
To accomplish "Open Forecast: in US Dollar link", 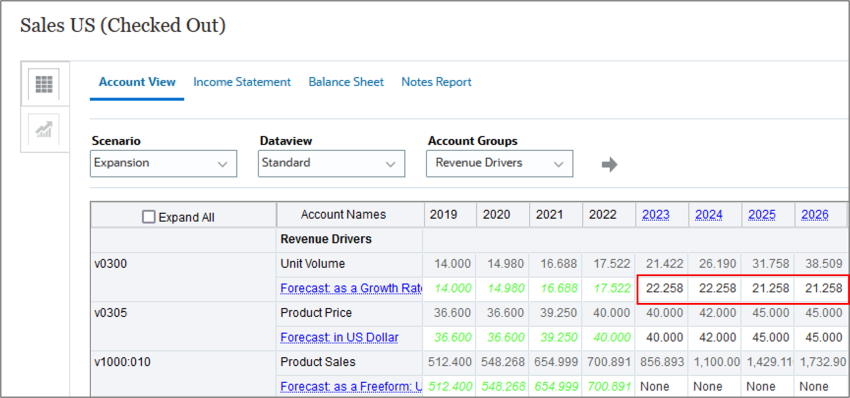I will point(339,337).
